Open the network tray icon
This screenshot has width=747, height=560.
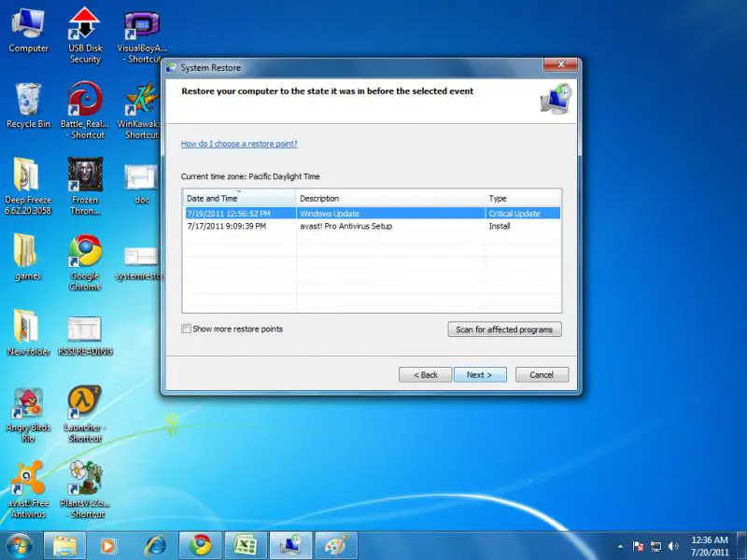[x=656, y=546]
